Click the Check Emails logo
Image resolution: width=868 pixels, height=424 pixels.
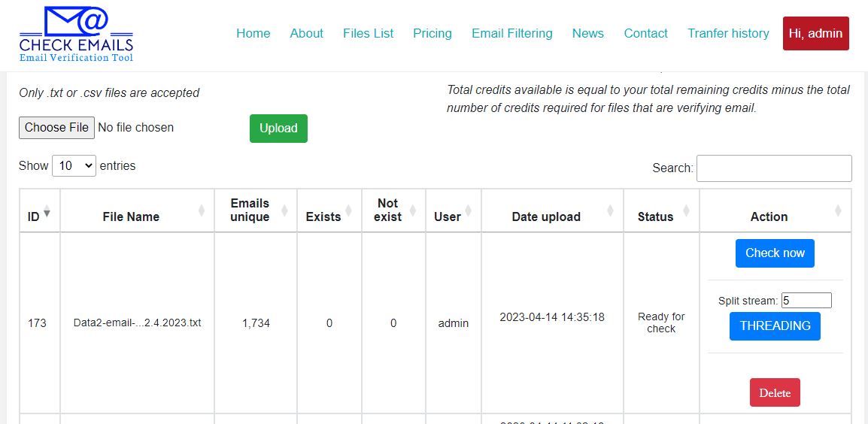(76, 35)
